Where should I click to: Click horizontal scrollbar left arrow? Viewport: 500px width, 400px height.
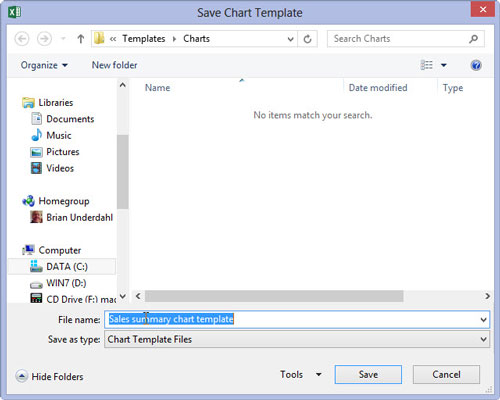(138, 296)
